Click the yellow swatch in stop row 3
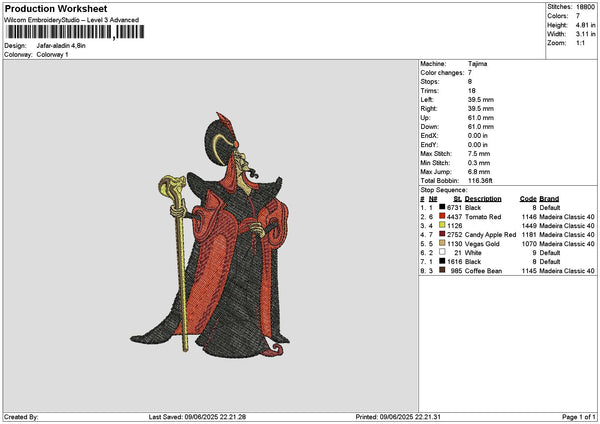 tap(442, 225)
